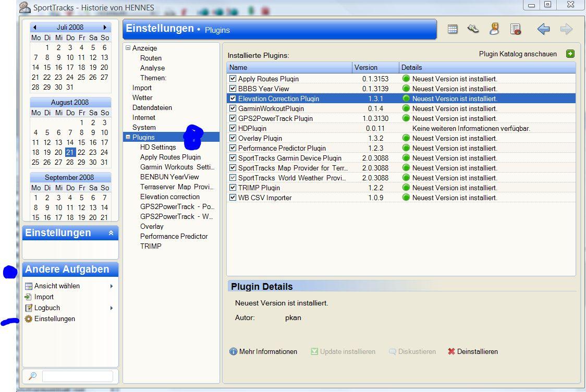Screen dimensions: 586x392
Task: Click the Update installieren icon
Action: click(314, 352)
